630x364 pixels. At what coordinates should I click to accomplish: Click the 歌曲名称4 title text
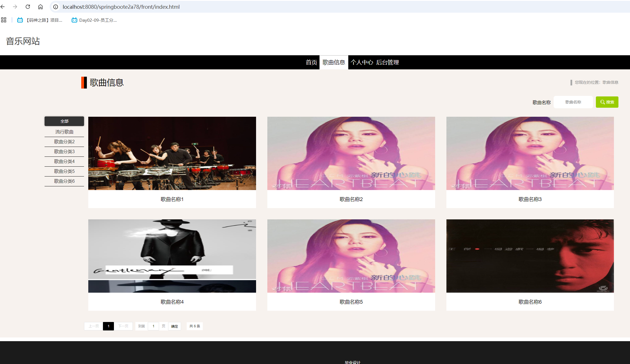pyautogui.click(x=172, y=302)
